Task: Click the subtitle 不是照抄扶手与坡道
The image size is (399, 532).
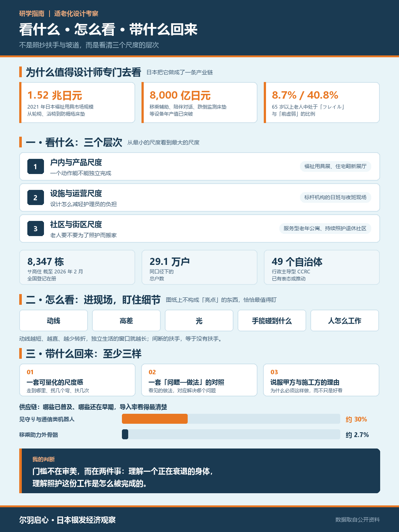Action: (89, 45)
